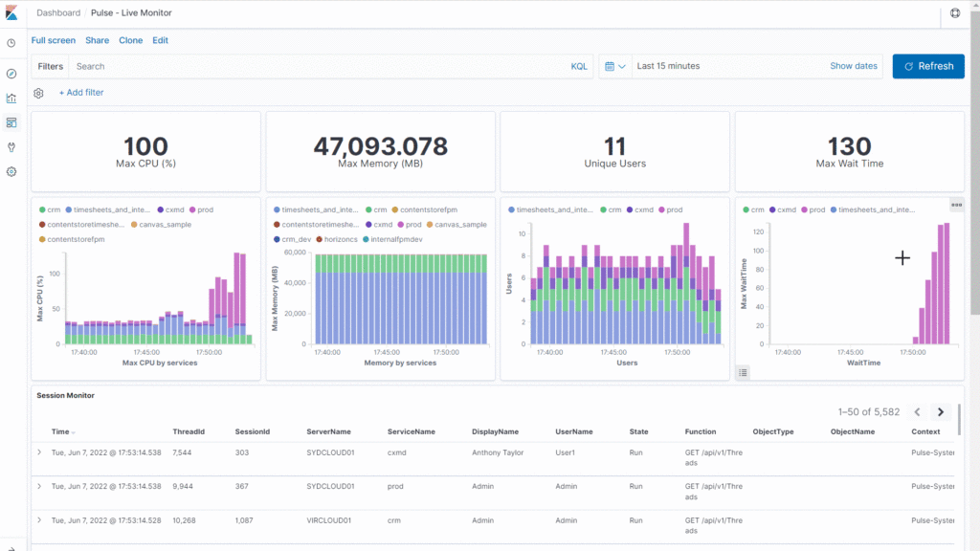The image size is (980, 551).
Task: Open the help icon in top-right corner
Action: (x=954, y=13)
